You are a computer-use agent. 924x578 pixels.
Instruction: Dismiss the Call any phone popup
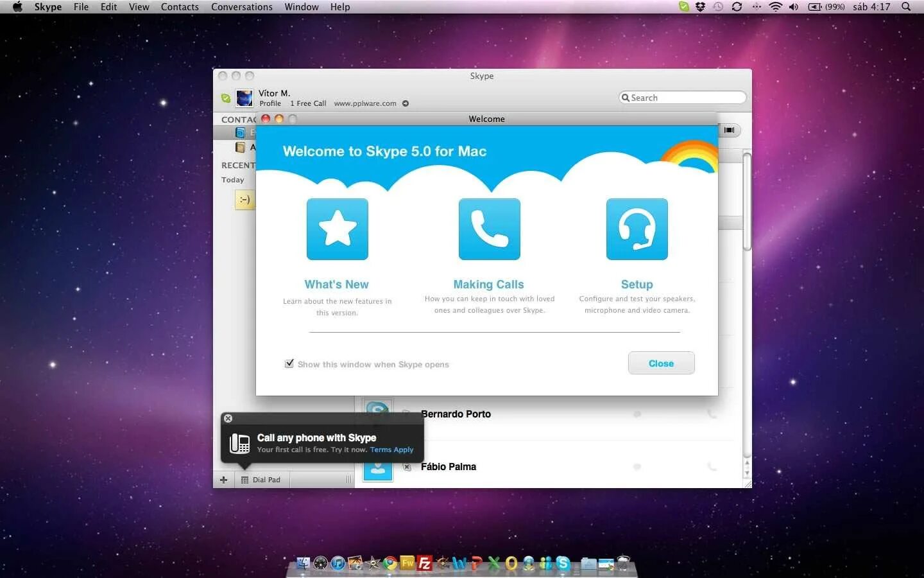tap(228, 419)
